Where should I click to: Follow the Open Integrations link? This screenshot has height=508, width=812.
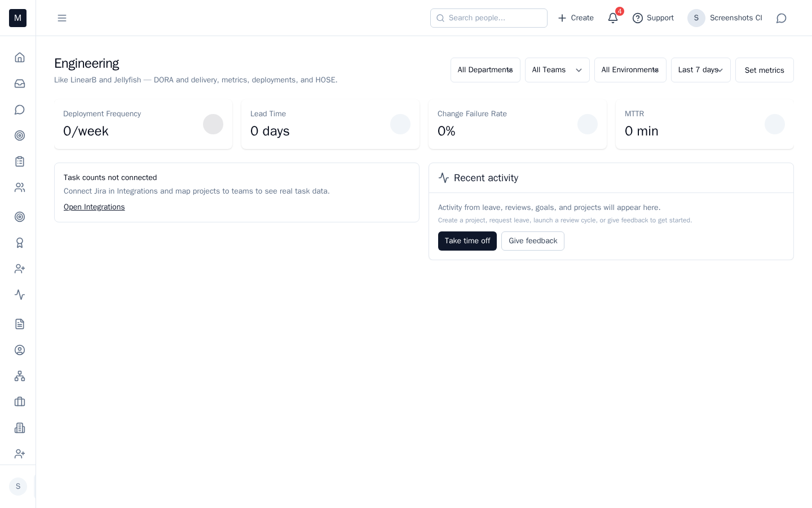[94, 207]
